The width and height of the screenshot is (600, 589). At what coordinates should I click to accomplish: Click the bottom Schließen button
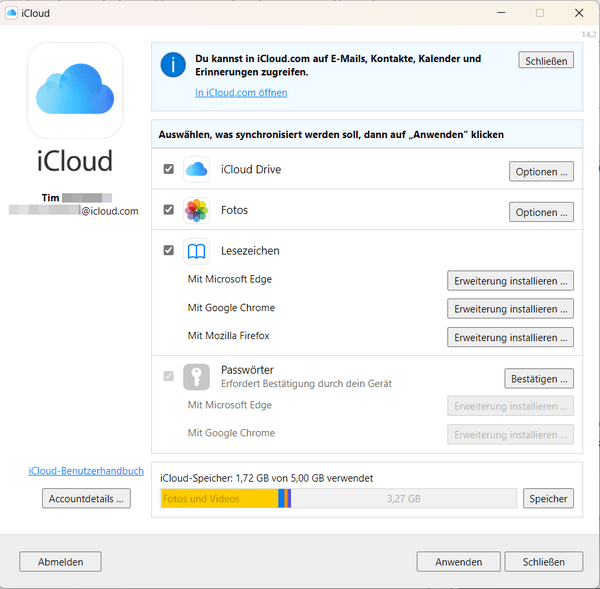544,562
